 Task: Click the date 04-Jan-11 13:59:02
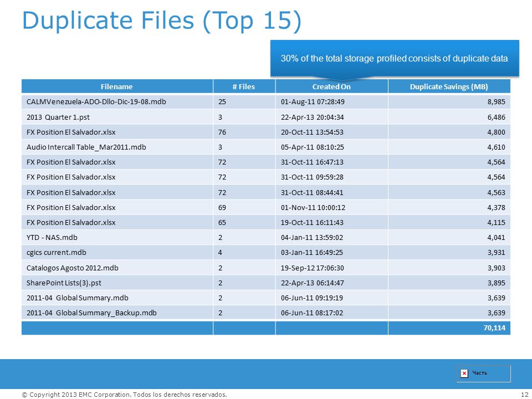(312, 238)
